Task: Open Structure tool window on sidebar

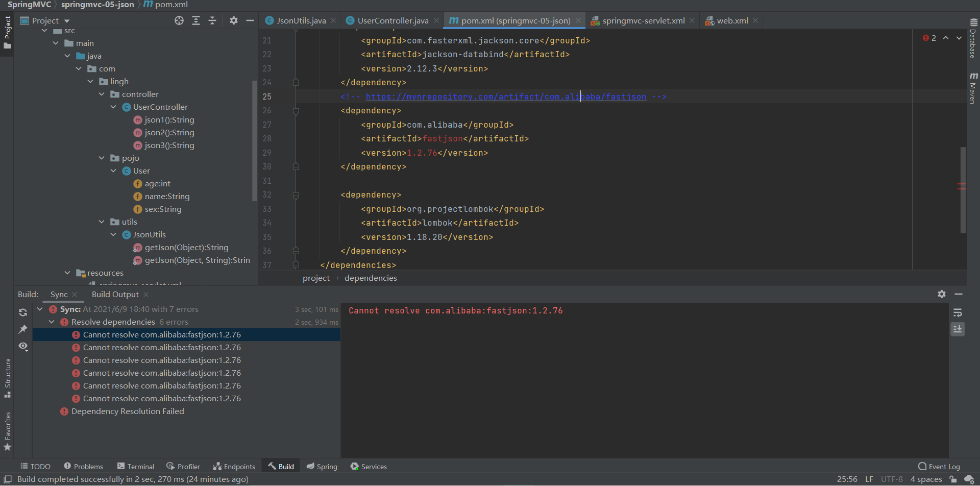Action: click(x=8, y=378)
